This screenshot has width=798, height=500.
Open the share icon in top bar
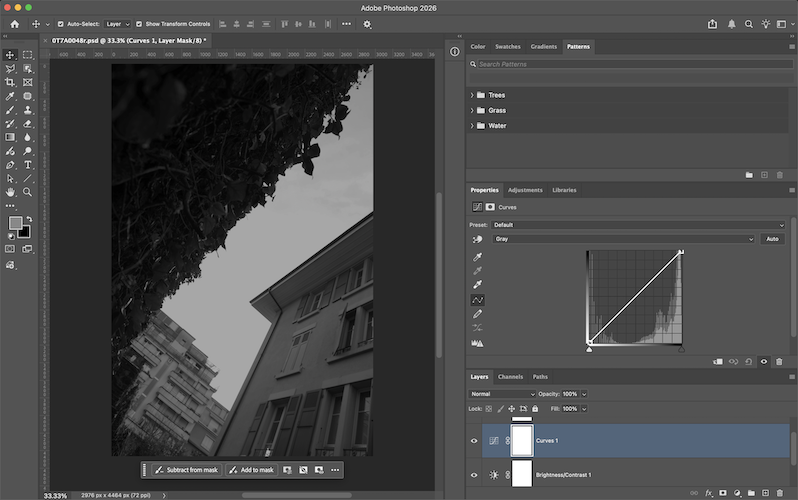[x=712, y=24]
